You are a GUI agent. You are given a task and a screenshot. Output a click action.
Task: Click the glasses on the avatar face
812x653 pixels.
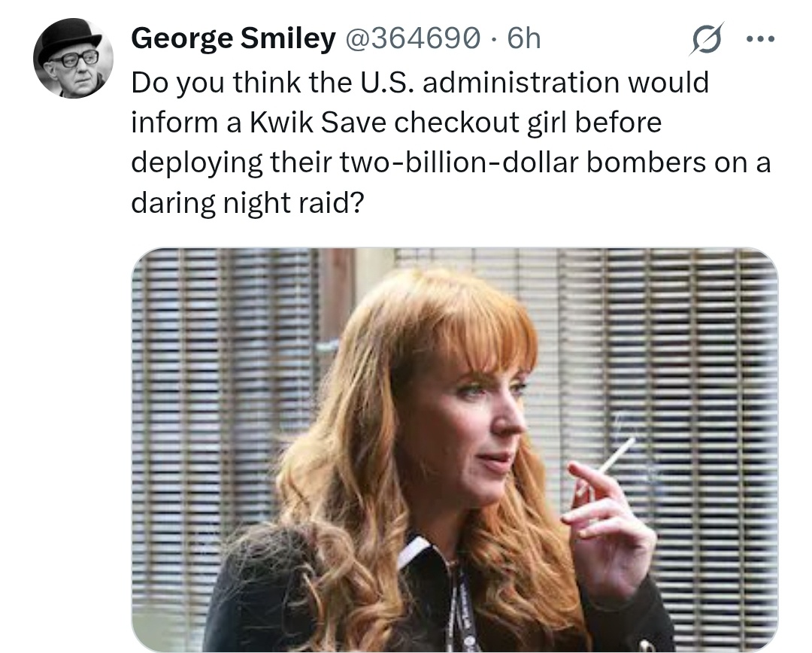(x=74, y=60)
